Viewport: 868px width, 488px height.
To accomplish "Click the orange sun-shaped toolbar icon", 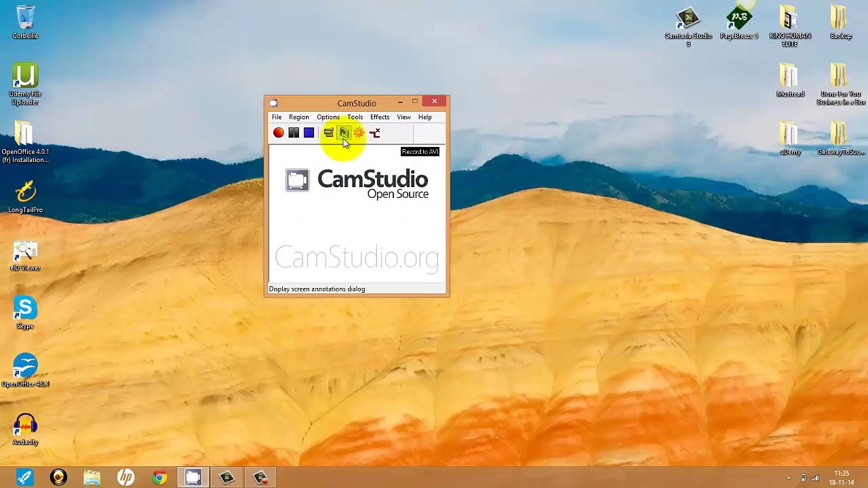I will (x=359, y=133).
